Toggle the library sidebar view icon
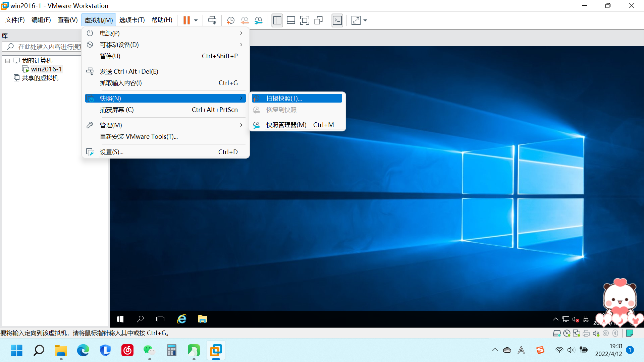 277,20
